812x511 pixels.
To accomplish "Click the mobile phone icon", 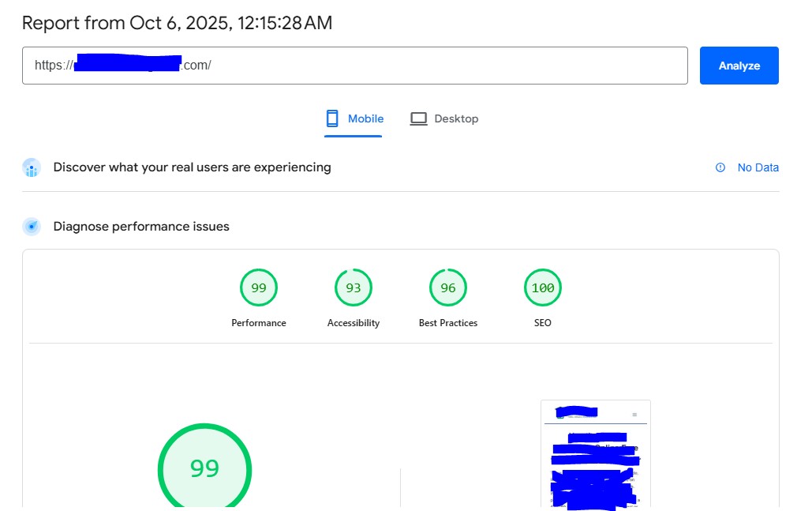I will 332,118.
